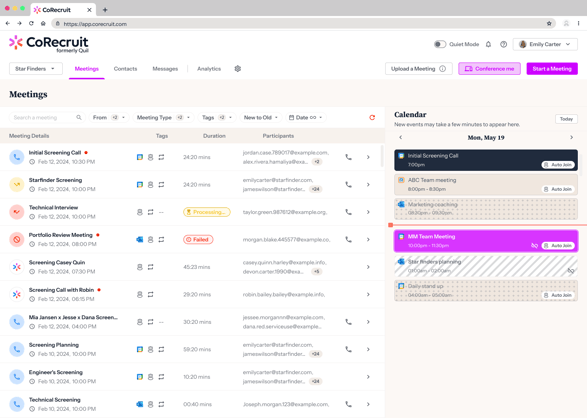Viewport: 587px width, 418px height.
Task: Toggle Auto Join for ABC Team meeting
Action: [558, 189]
